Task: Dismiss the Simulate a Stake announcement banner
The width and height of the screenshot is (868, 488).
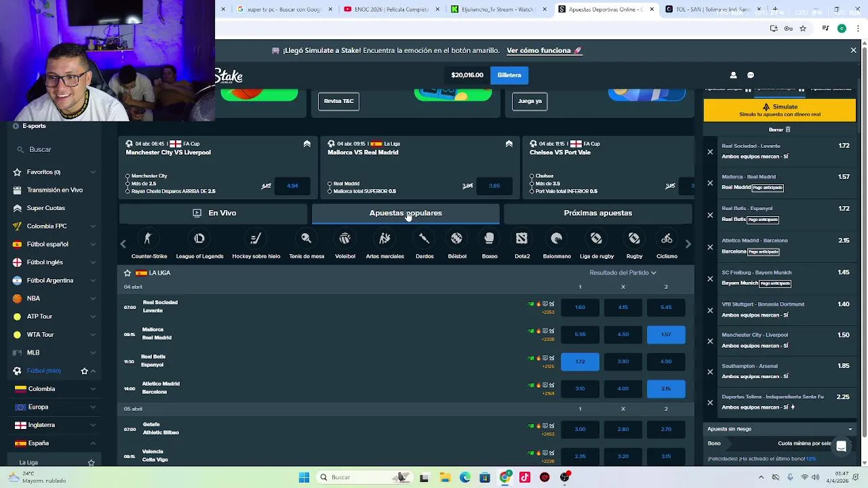Action: point(853,50)
